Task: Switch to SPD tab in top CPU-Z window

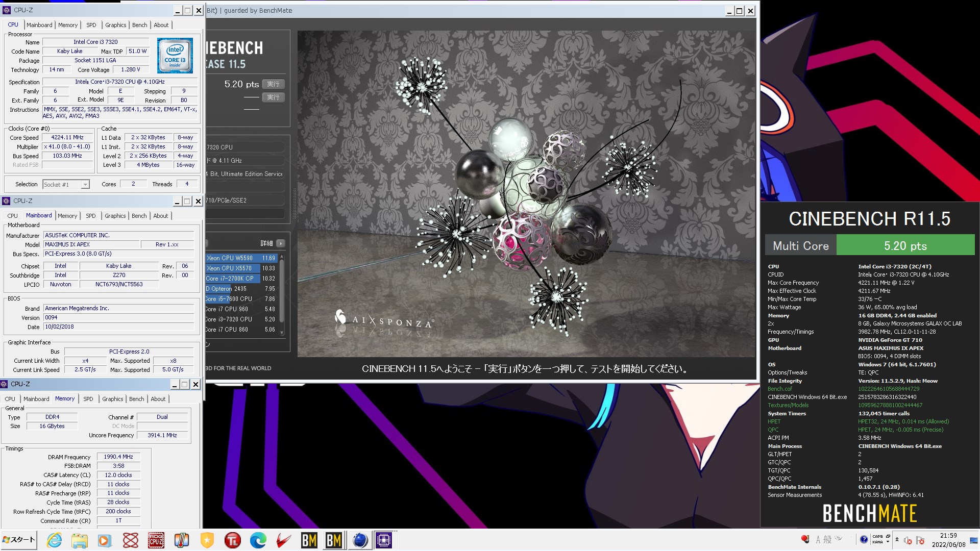Action: coord(91,25)
